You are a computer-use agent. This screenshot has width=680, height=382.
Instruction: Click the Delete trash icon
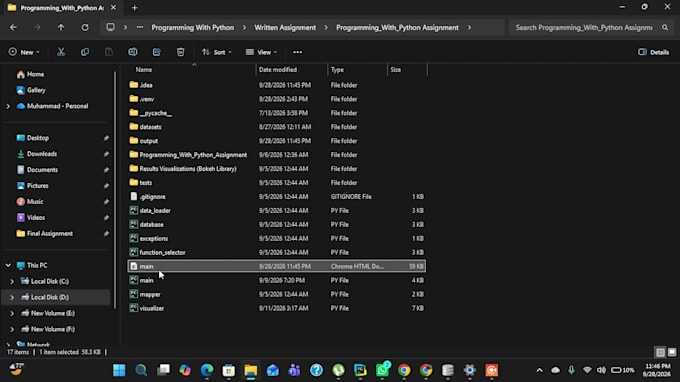(x=180, y=52)
